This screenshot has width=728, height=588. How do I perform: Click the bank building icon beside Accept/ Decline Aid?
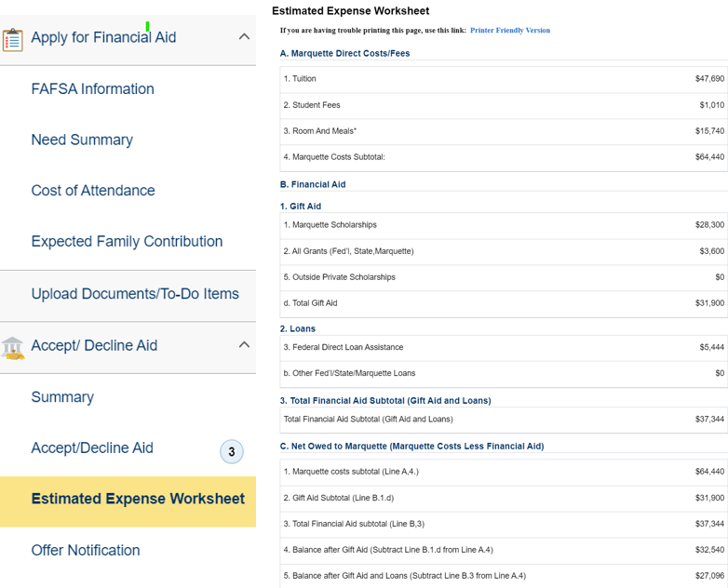click(x=13, y=347)
